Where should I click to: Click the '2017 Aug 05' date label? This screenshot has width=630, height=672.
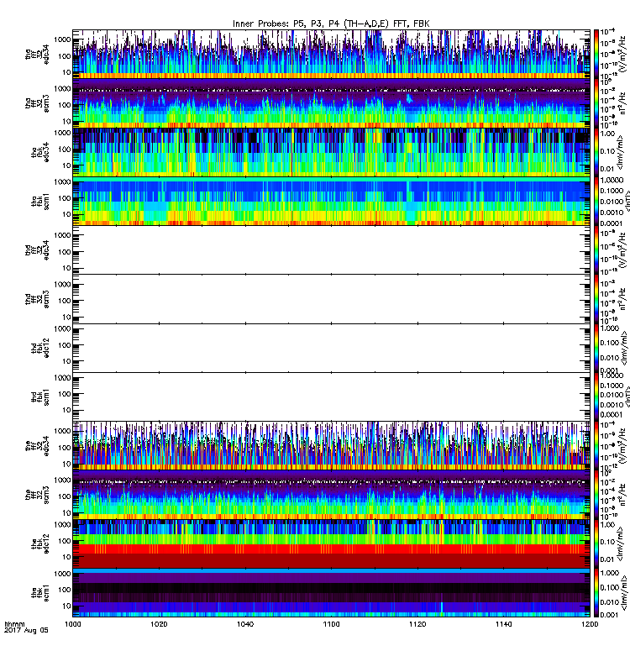point(26,631)
